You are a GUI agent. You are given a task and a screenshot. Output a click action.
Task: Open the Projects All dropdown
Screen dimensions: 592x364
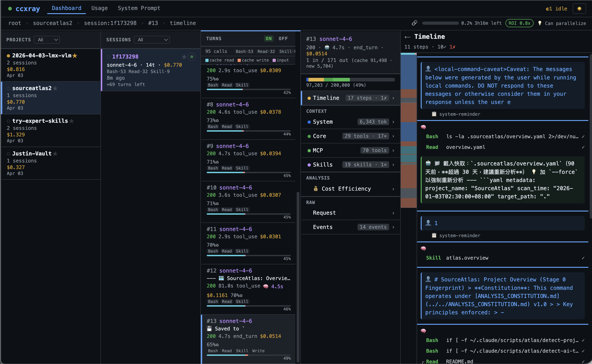coord(47,40)
